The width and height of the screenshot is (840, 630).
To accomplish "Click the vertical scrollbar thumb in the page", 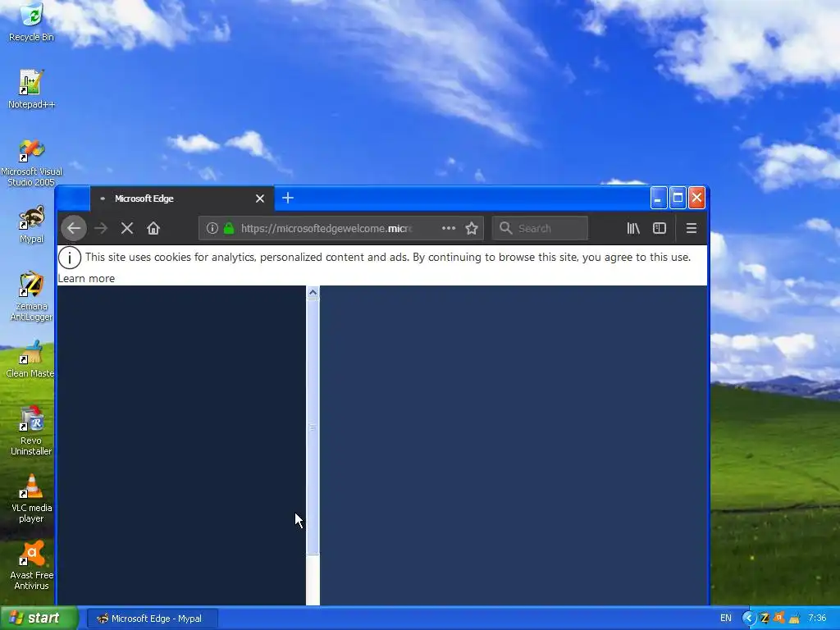I will click(313, 427).
